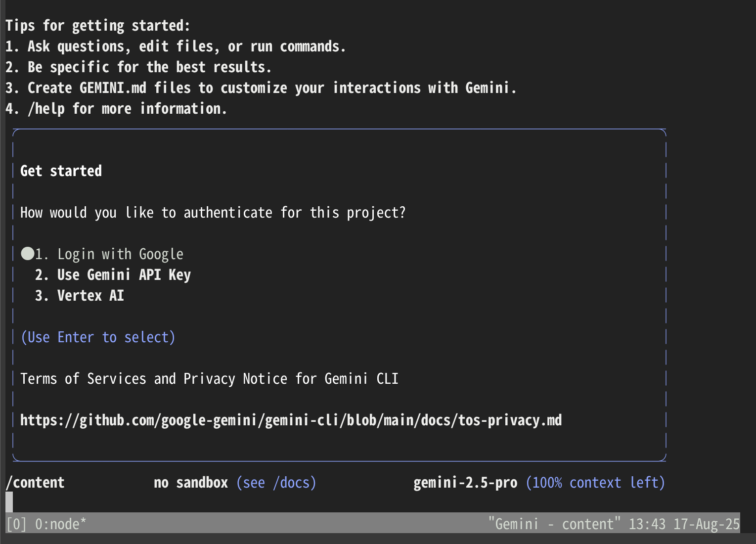Click the terminal cursor block
Image resolution: width=756 pixels, height=544 pixels.
coord(9,502)
